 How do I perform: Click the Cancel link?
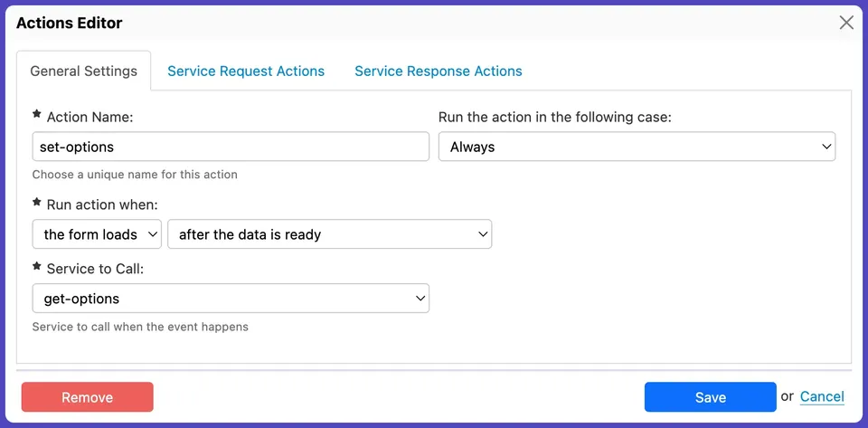[x=822, y=396]
